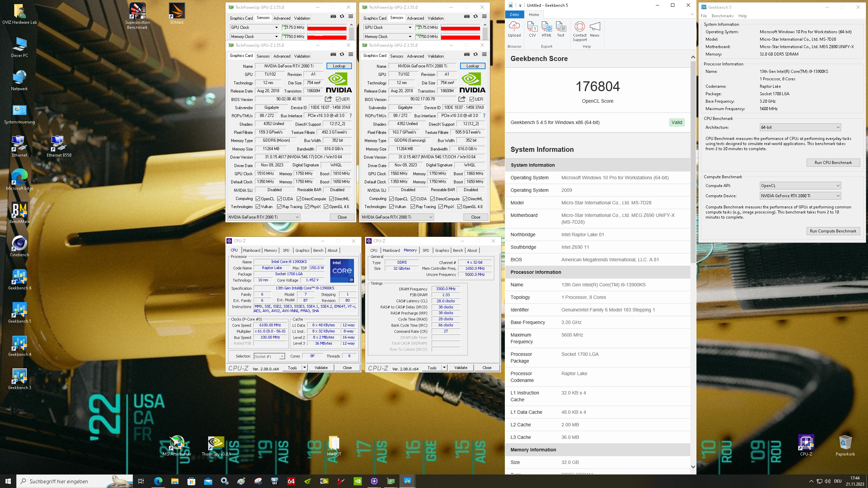This screenshot has width=868, height=488.
Task: Click Run CPU Benchmark button
Action: pyautogui.click(x=833, y=162)
